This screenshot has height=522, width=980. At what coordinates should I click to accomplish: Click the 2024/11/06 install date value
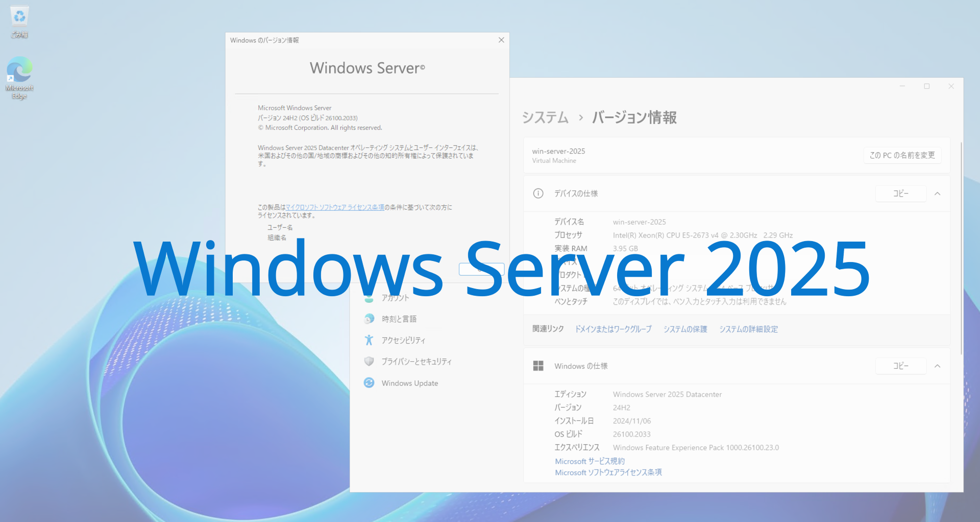pyautogui.click(x=632, y=421)
